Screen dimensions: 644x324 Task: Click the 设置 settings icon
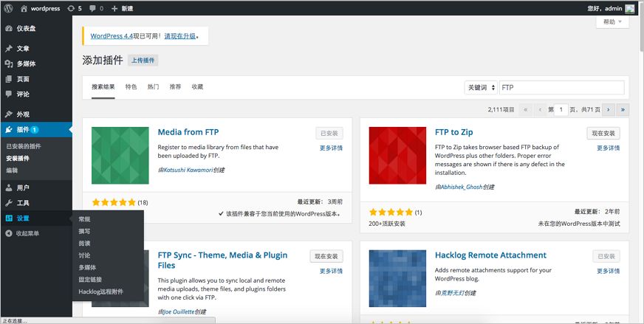click(9, 218)
